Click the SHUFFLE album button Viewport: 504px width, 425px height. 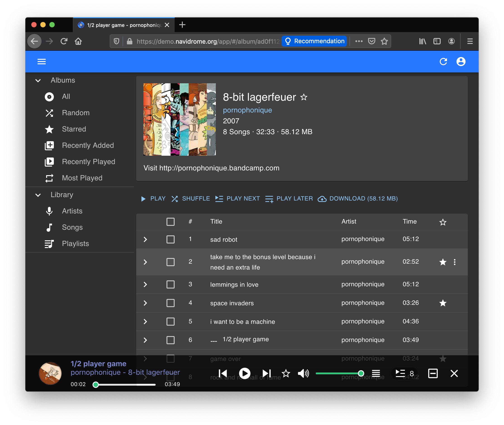[x=190, y=198]
